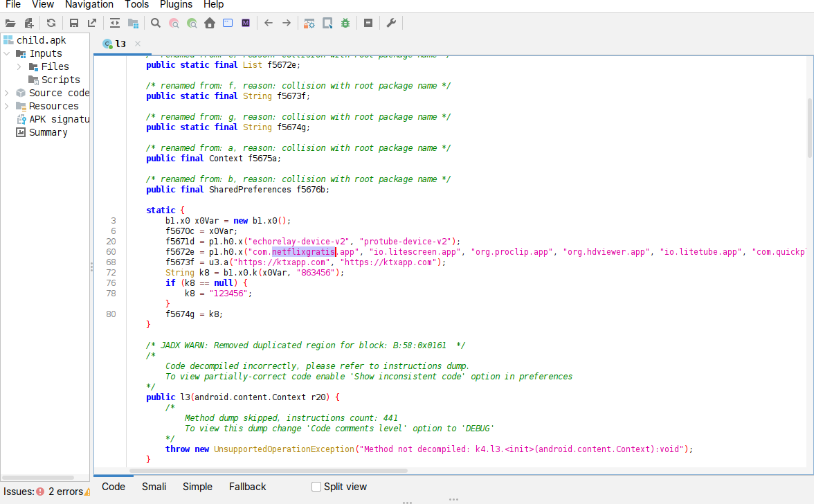Switch to Smali view tab

point(154,487)
